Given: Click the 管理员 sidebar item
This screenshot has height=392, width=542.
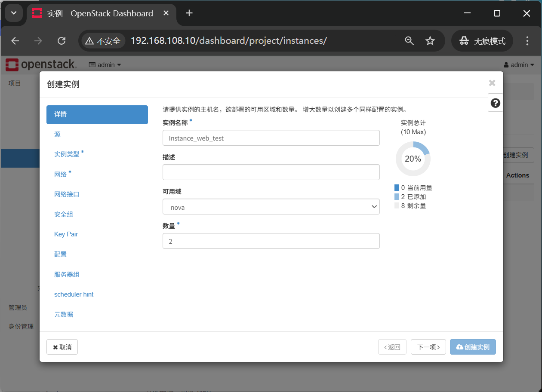Looking at the screenshot, I should point(18,308).
